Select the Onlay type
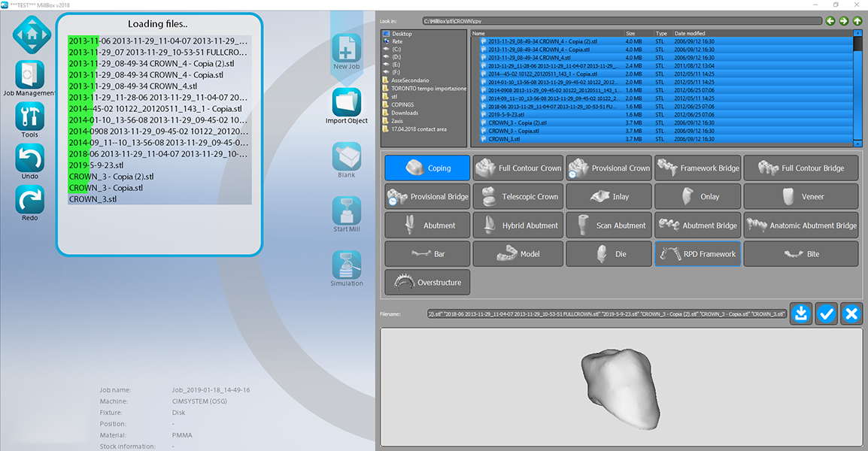Viewport: 868px width, 451px height. tap(697, 196)
